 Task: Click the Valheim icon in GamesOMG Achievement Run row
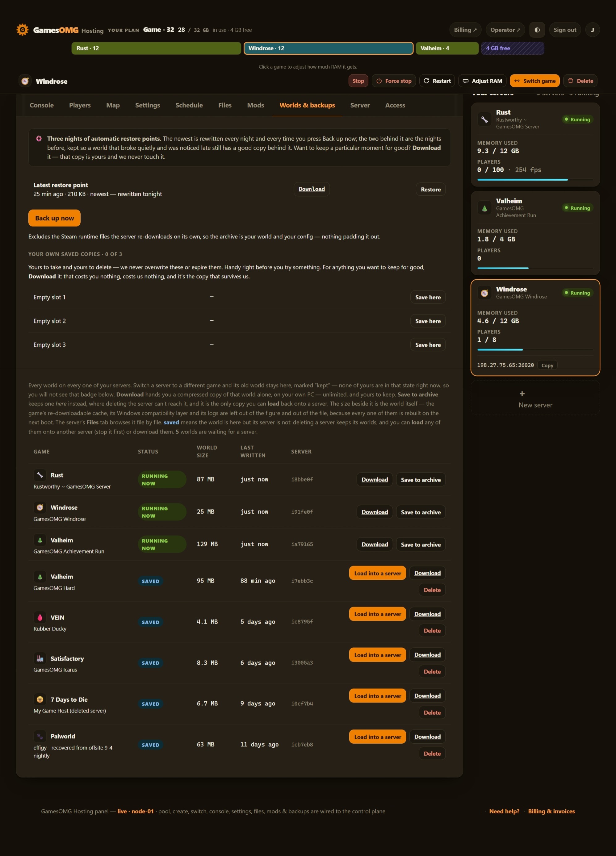[40, 540]
